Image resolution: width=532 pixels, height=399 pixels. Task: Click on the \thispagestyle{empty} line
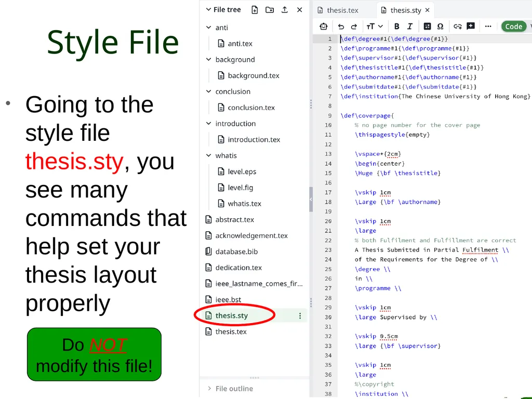(x=392, y=135)
